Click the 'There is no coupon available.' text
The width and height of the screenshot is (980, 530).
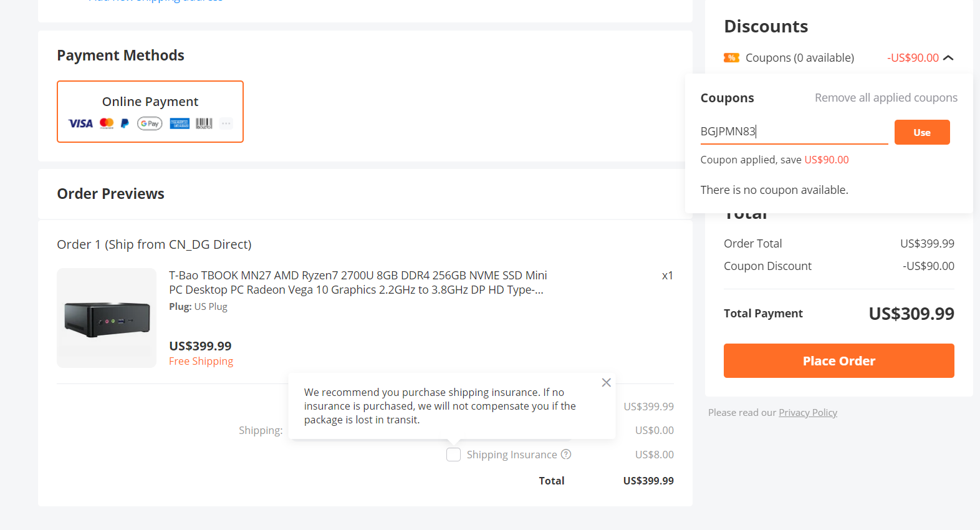774,190
